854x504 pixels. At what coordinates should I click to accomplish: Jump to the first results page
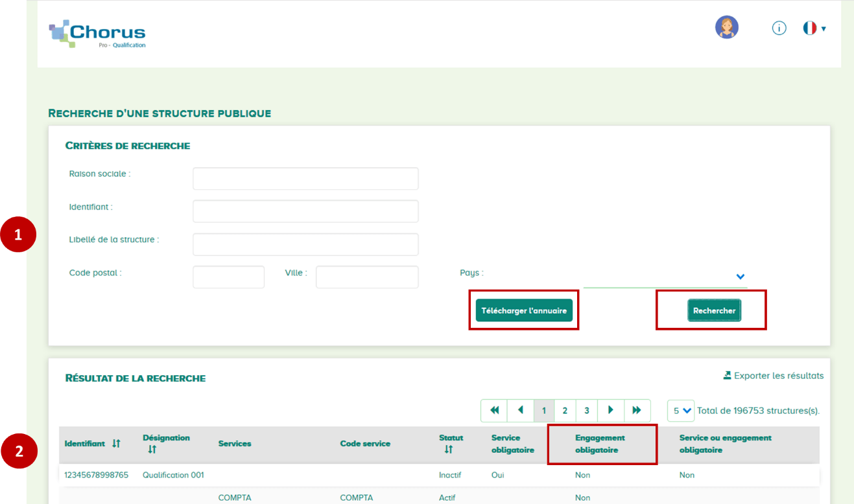(493, 410)
